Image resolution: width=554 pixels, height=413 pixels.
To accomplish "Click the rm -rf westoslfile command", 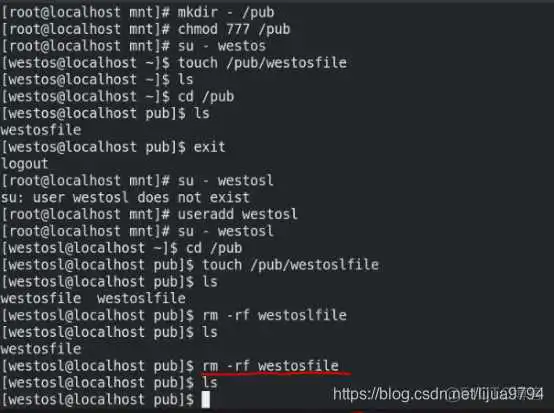I will pyautogui.click(x=275, y=315).
